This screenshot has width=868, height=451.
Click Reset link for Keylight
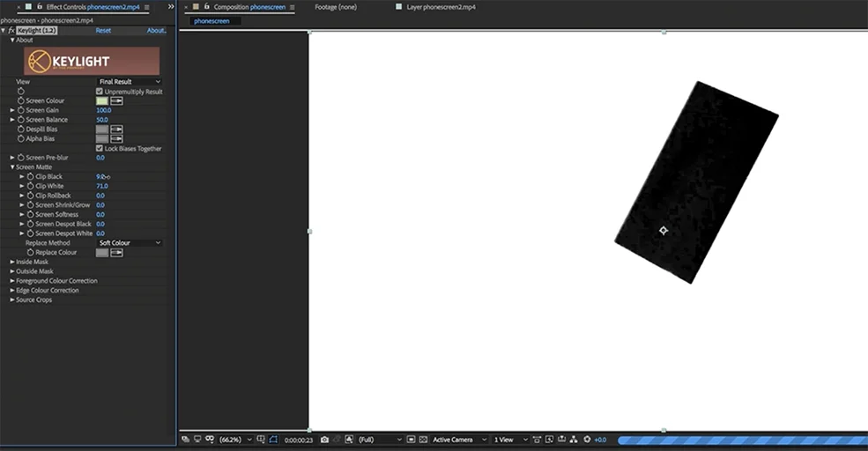pos(103,31)
